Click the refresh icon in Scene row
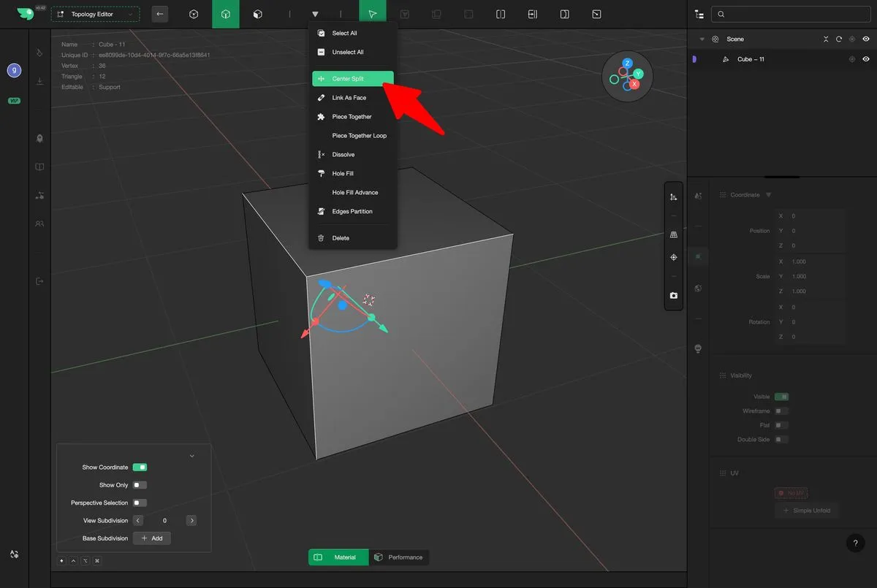This screenshot has height=588, width=877. point(839,39)
